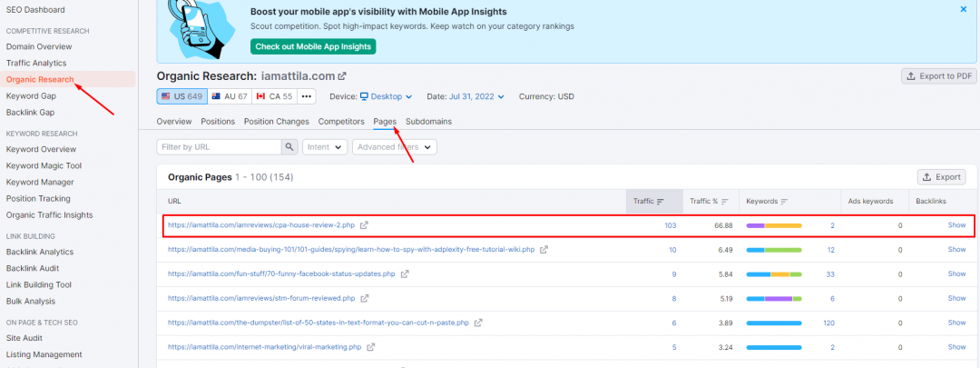Click external link icon for stm-forum-reviewed URL
980x368 pixels.
tap(365, 298)
